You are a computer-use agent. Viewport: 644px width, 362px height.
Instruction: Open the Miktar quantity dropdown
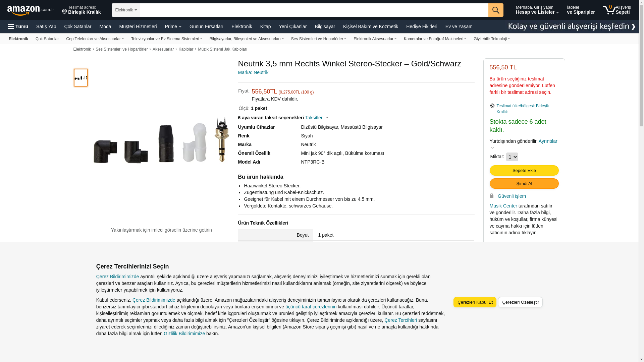coord(512,157)
